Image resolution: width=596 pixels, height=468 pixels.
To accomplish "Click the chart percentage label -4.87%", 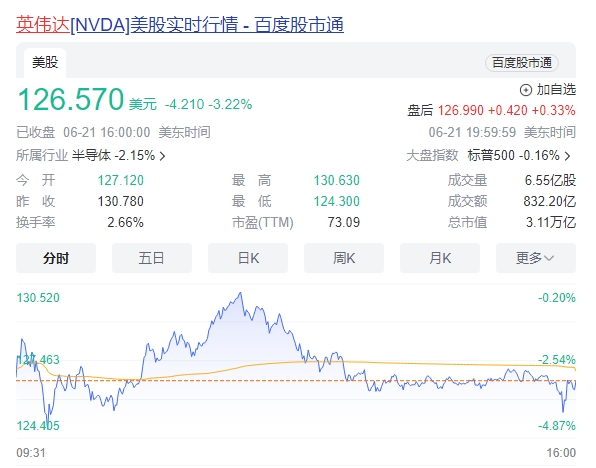I will (557, 425).
